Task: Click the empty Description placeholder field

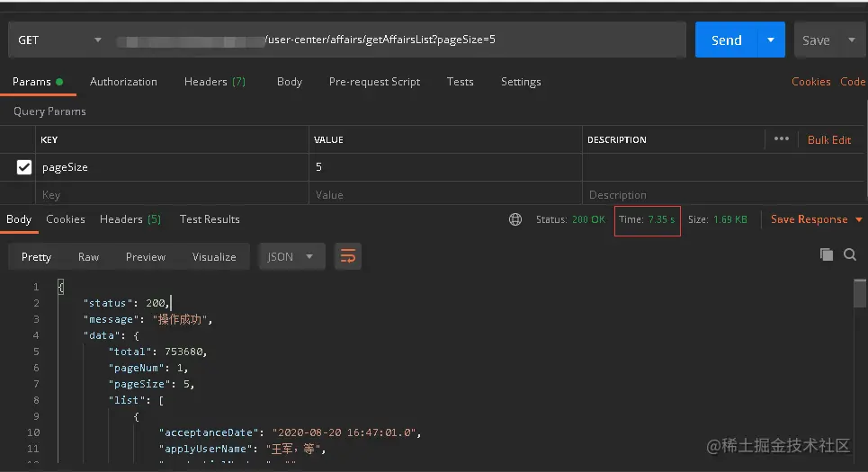Action: pos(725,195)
